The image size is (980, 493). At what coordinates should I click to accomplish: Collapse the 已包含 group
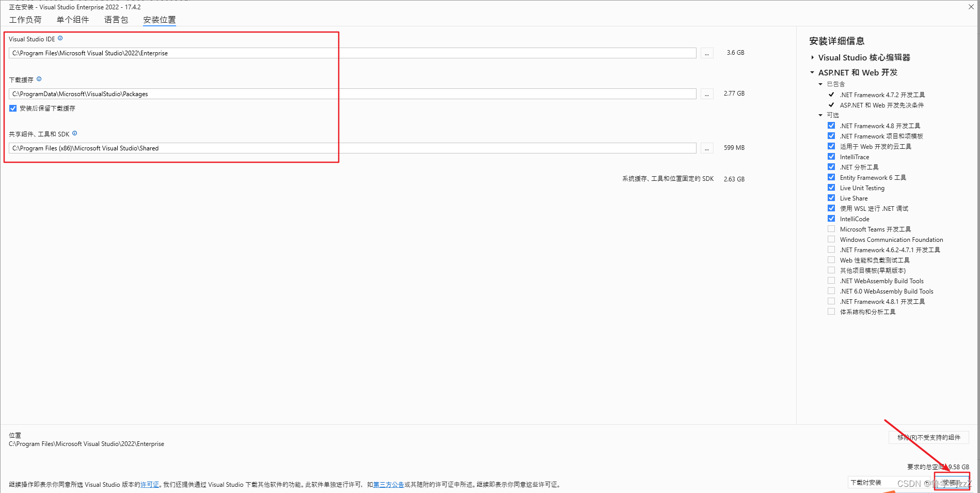pos(820,84)
